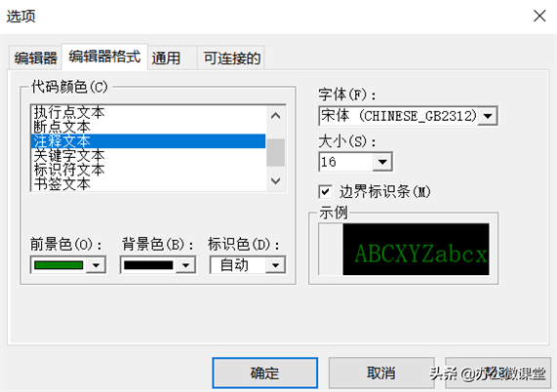Select the 可连接的 tab
The height and width of the screenshot is (392, 557).
click(231, 58)
